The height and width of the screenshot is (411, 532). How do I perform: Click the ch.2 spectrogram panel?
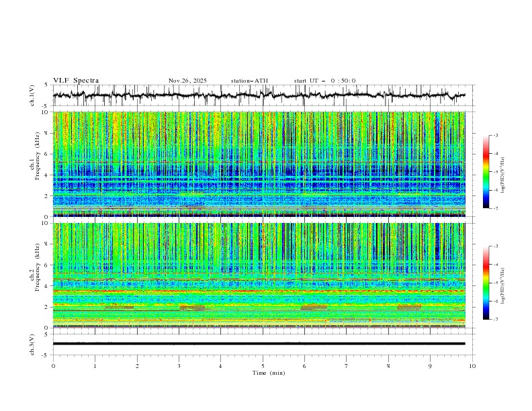click(259, 275)
